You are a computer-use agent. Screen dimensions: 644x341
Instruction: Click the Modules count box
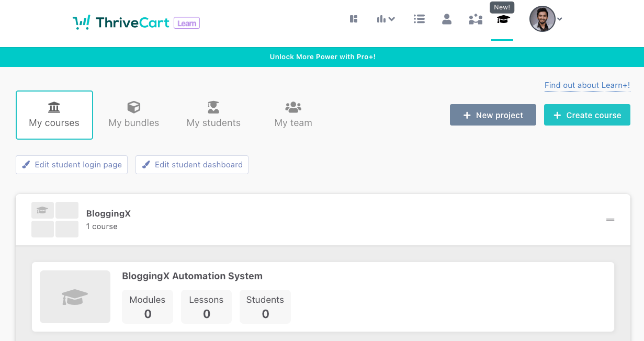click(148, 307)
